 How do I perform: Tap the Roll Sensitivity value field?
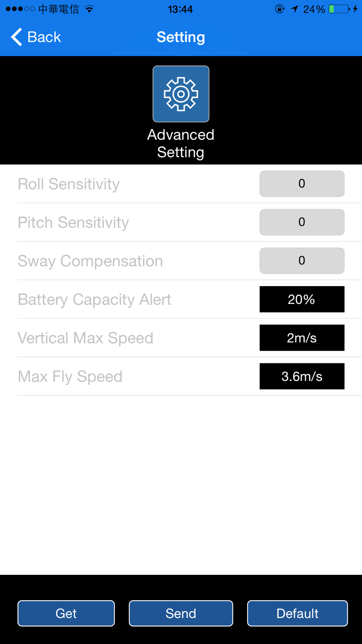tap(302, 184)
